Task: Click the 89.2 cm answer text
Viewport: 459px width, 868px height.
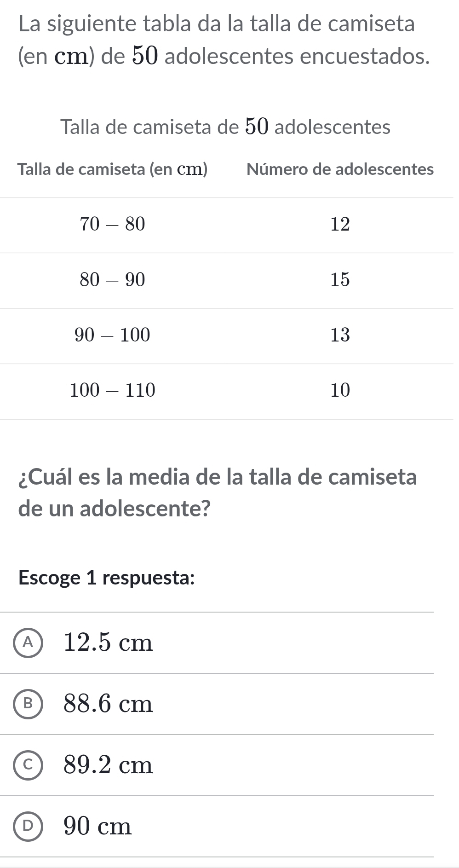Action: pyautogui.click(x=108, y=765)
